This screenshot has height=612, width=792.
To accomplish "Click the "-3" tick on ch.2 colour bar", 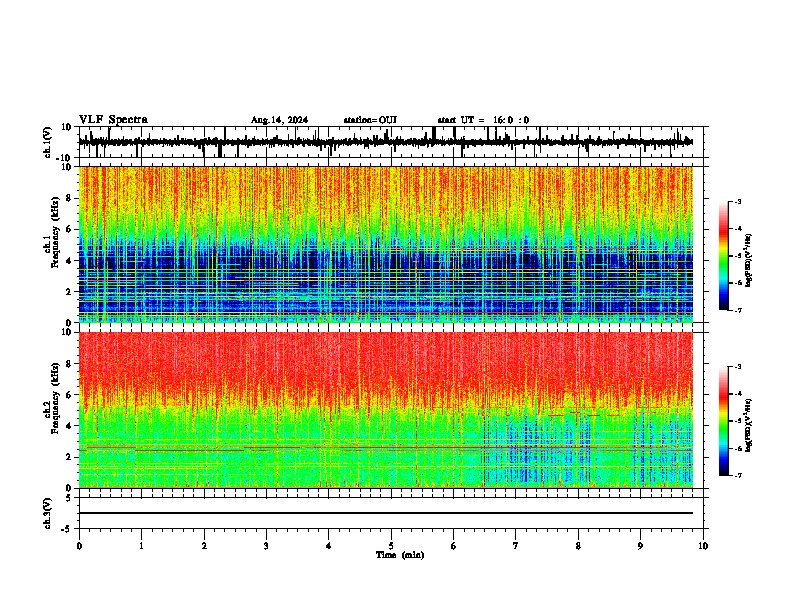I will coord(738,367).
